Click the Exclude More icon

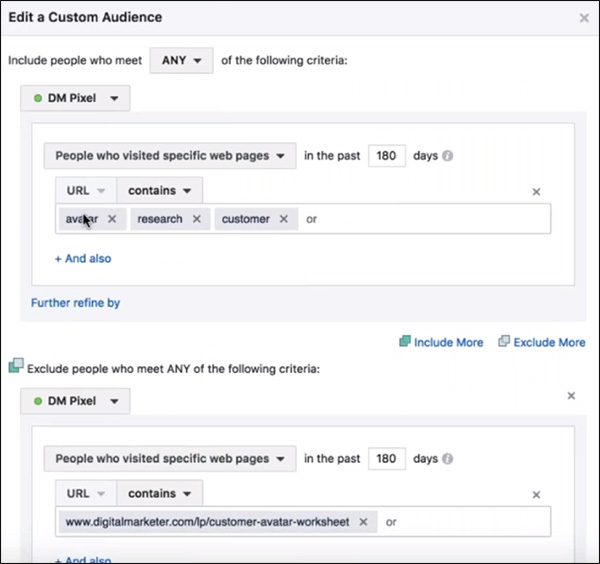[x=504, y=341]
